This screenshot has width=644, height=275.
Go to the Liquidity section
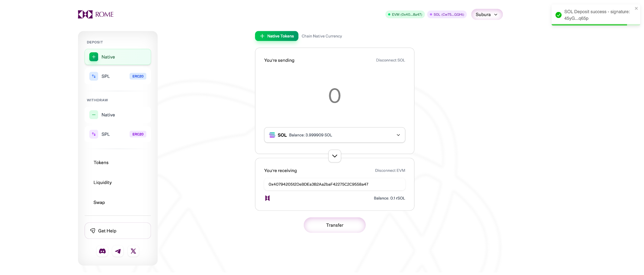click(103, 182)
